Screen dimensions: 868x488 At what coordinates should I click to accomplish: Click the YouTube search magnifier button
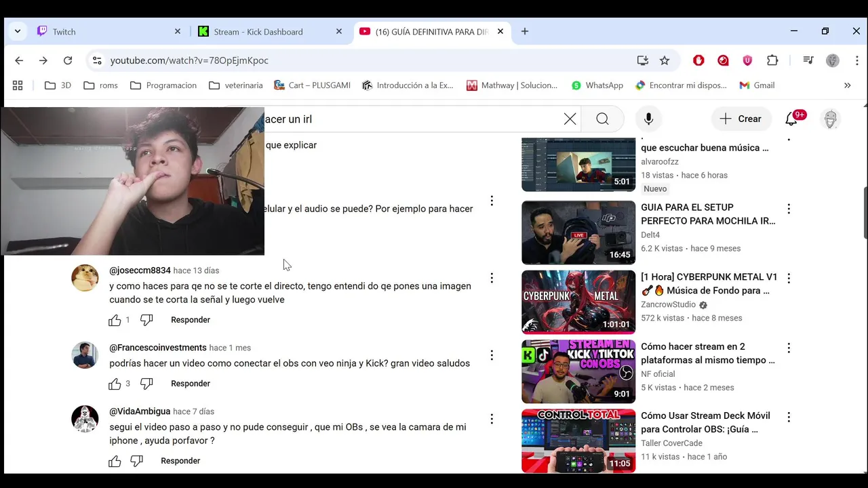(x=602, y=119)
